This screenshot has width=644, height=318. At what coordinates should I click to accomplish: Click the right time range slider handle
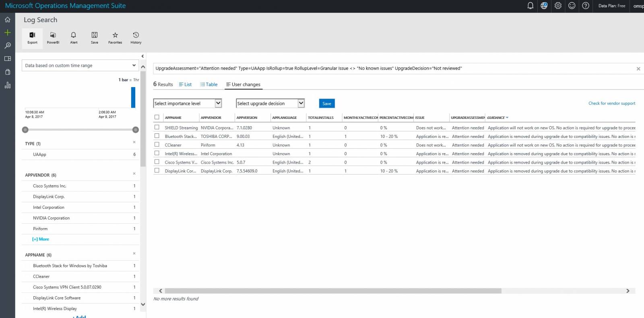[136, 130]
